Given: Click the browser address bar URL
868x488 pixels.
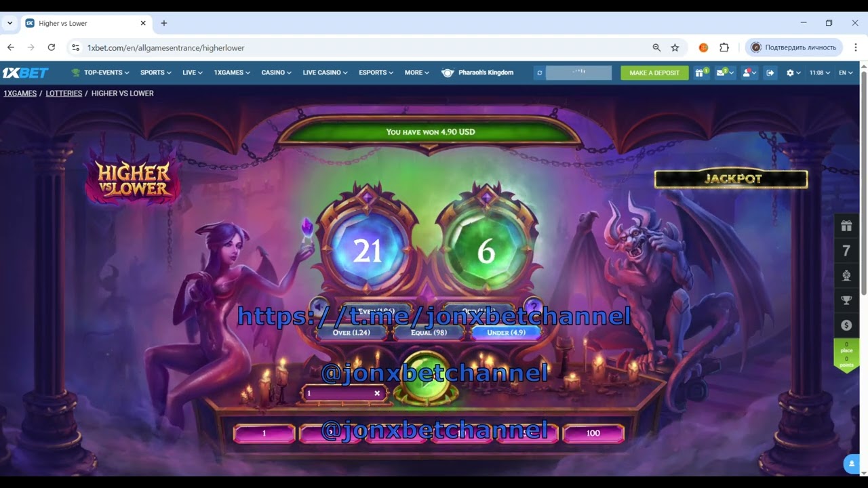Looking at the screenshot, I should pos(166,48).
